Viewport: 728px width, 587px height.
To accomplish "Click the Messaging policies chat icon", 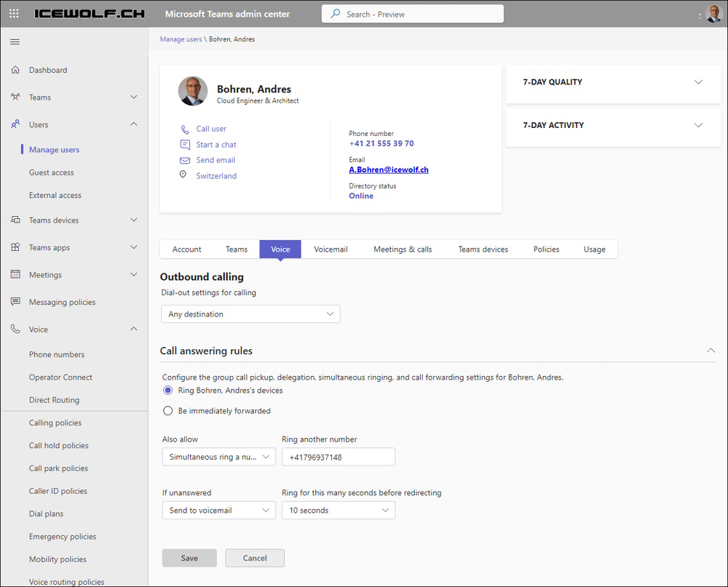I will [x=15, y=302].
